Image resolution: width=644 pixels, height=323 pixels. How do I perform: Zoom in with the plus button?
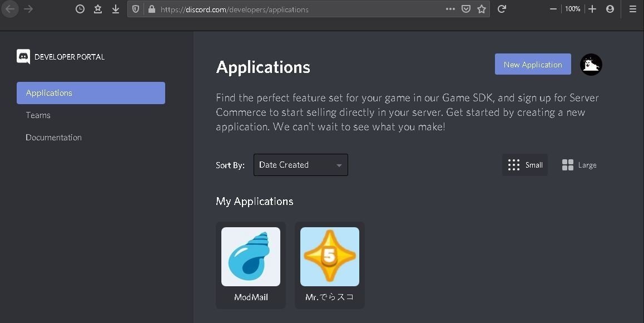[592, 9]
